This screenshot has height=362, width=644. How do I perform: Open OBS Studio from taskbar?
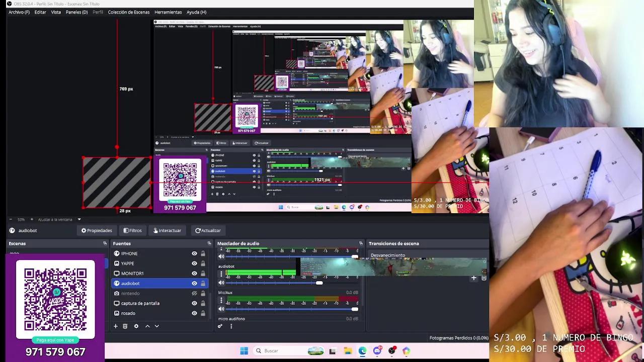click(392, 351)
